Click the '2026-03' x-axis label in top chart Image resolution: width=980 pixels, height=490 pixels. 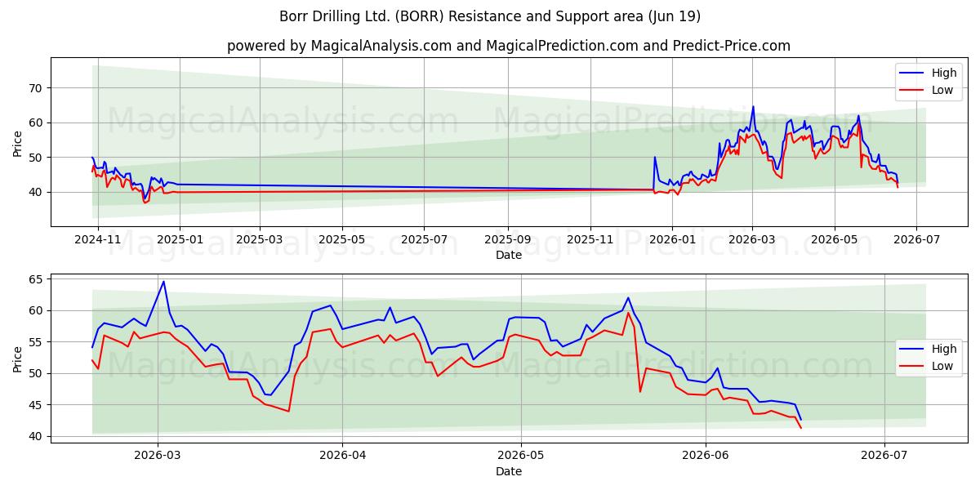coord(752,240)
